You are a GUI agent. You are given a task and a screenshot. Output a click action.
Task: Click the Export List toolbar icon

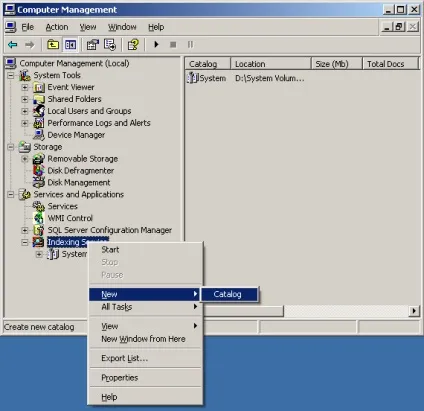click(x=110, y=44)
